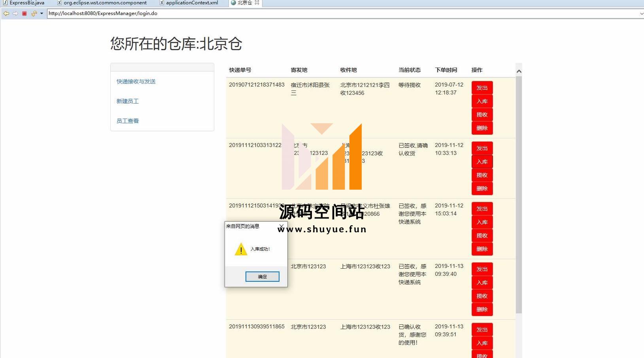Click the 下单时间 column header
The image size is (644, 358).
pyautogui.click(x=446, y=70)
